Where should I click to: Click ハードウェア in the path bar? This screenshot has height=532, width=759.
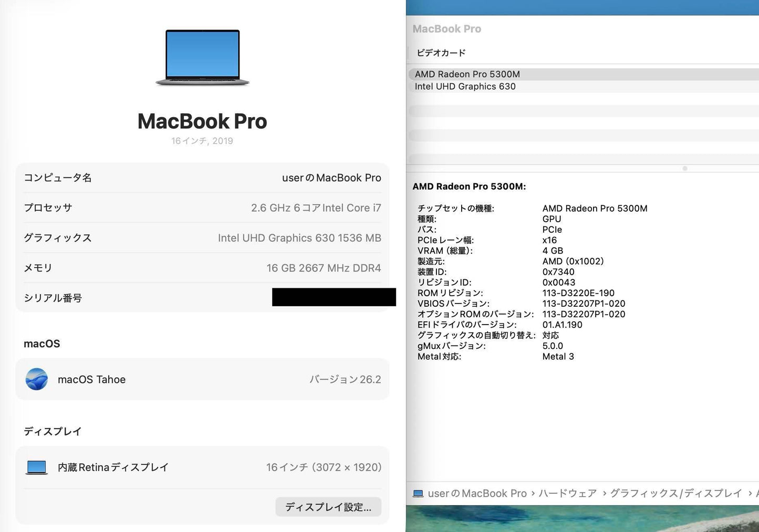click(x=568, y=494)
